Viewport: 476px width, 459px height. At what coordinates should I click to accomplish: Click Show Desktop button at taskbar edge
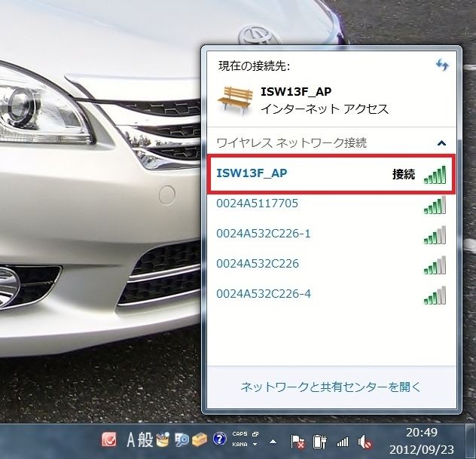(x=471, y=441)
